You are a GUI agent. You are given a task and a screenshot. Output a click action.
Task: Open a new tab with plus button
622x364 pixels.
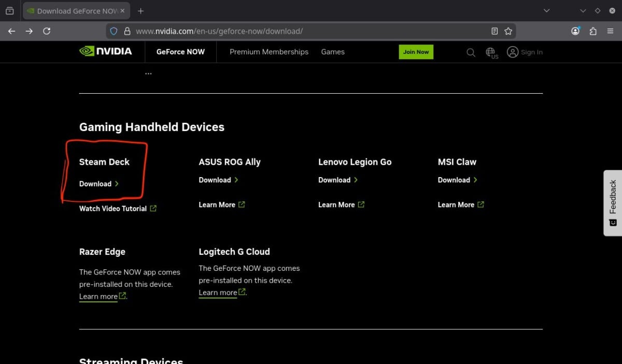pyautogui.click(x=140, y=11)
